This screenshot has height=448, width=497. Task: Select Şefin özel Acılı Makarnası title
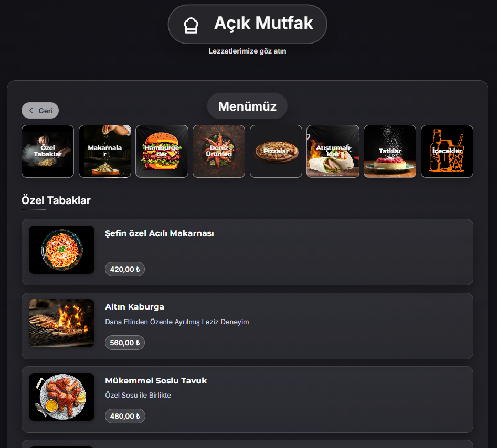160,233
